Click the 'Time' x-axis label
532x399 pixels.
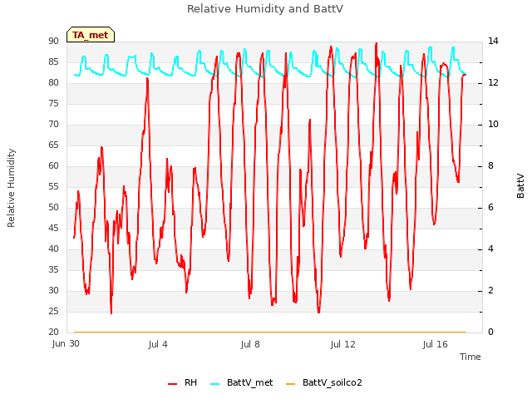click(470, 357)
